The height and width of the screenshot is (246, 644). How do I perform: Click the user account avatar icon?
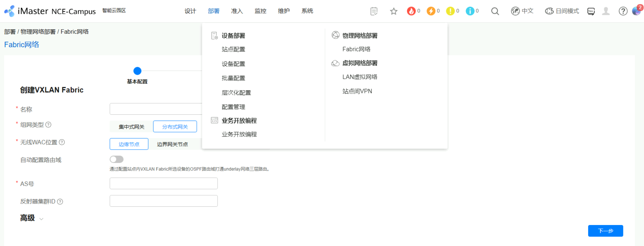click(x=605, y=11)
